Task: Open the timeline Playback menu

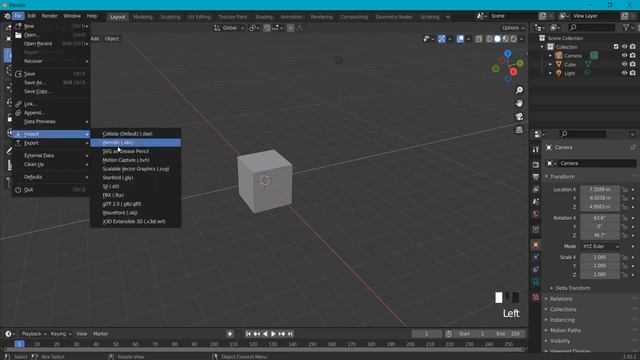Action: 33,334
